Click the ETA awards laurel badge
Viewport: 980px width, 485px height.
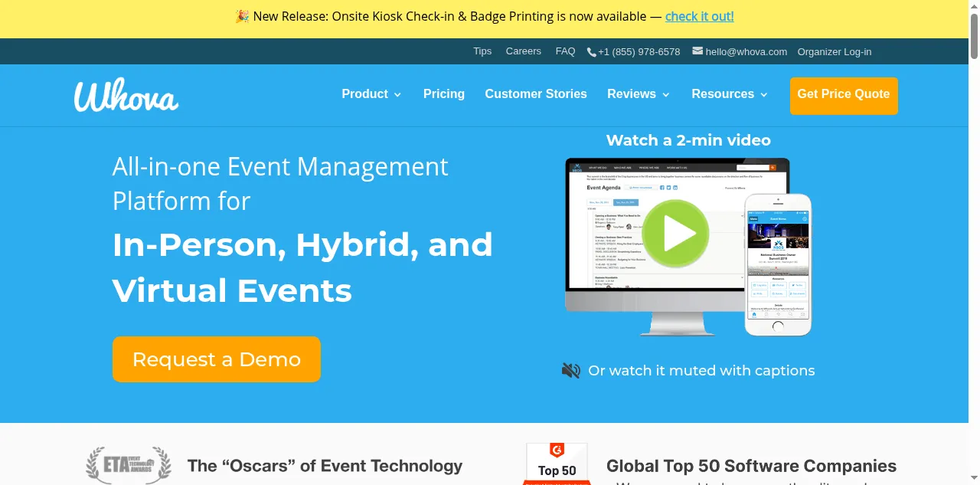[128, 465]
